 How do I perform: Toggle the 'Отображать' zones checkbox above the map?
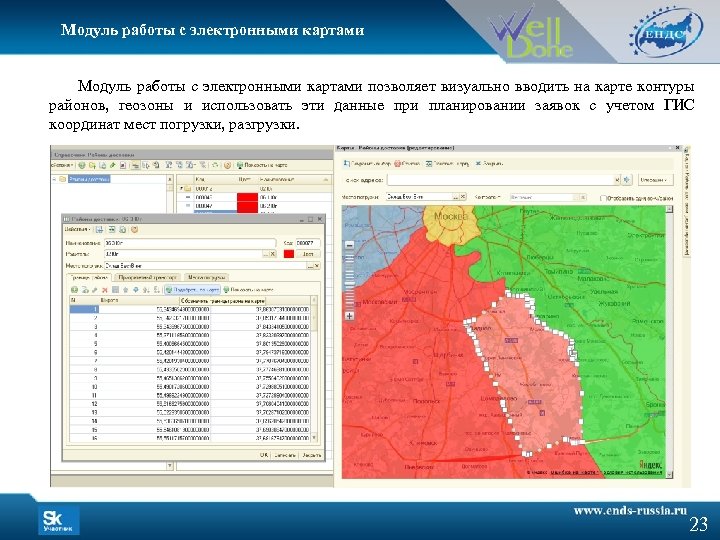603,198
